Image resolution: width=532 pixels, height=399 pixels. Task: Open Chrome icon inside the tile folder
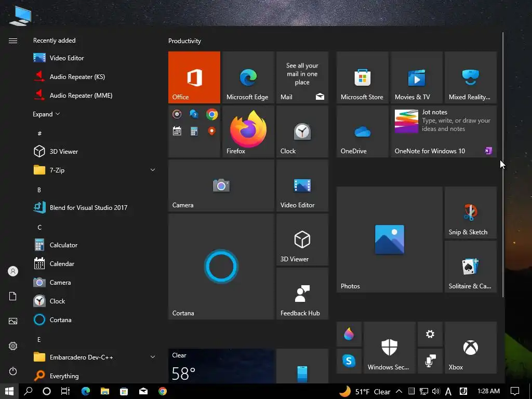tap(212, 114)
